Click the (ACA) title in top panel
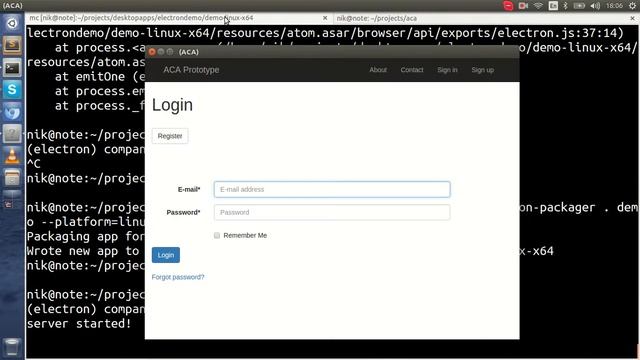The width and height of the screenshot is (640, 360). [x=12, y=6]
